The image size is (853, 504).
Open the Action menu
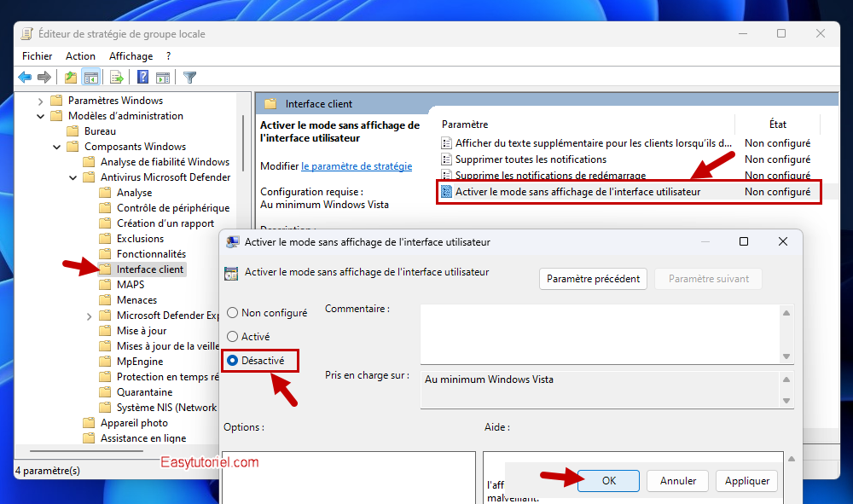click(x=80, y=56)
